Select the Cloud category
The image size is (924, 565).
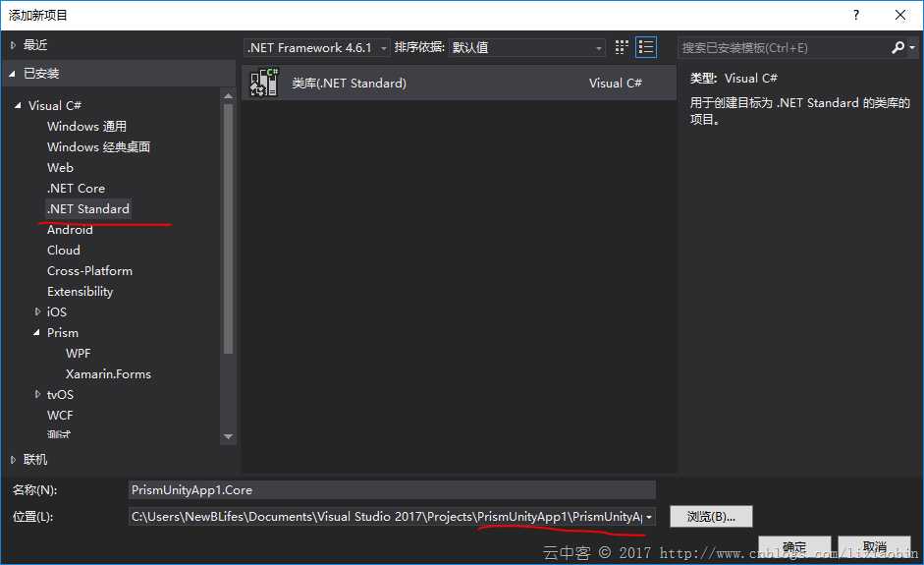64,250
